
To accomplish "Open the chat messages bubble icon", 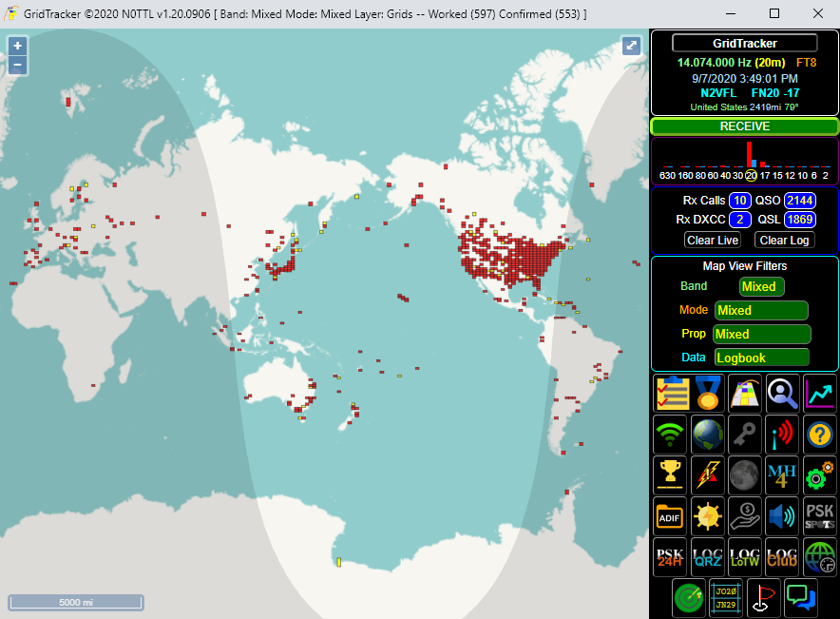I will [801, 597].
